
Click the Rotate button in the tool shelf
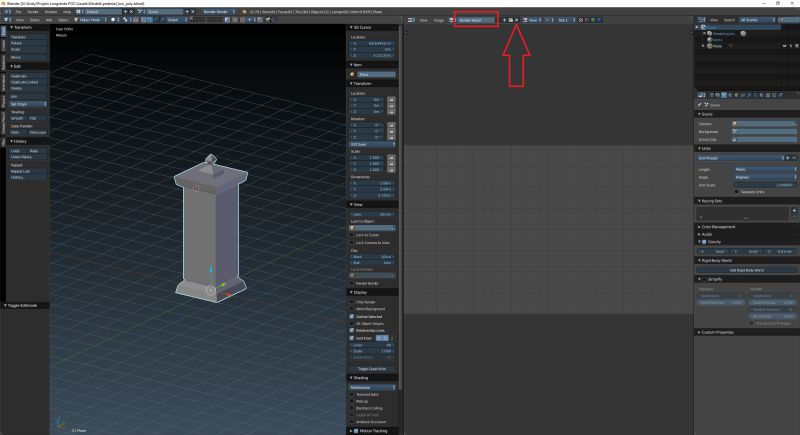28,43
